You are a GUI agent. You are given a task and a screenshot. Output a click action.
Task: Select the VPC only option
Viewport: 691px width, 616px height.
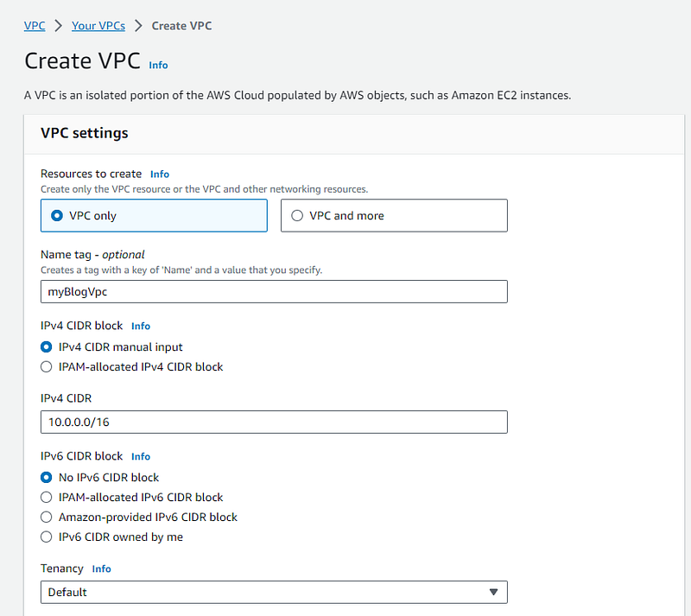pos(57,216)
